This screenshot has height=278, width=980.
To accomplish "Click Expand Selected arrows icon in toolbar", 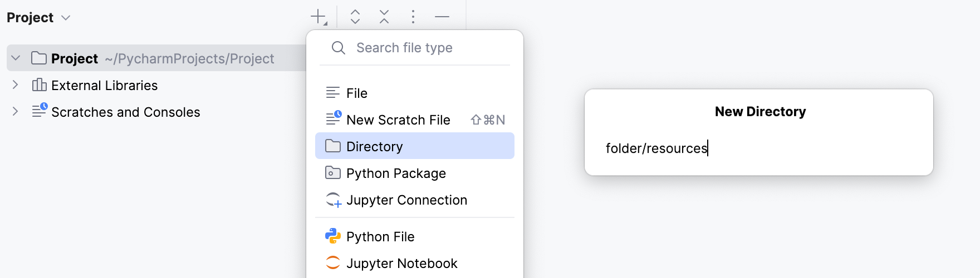I will 355,17.
